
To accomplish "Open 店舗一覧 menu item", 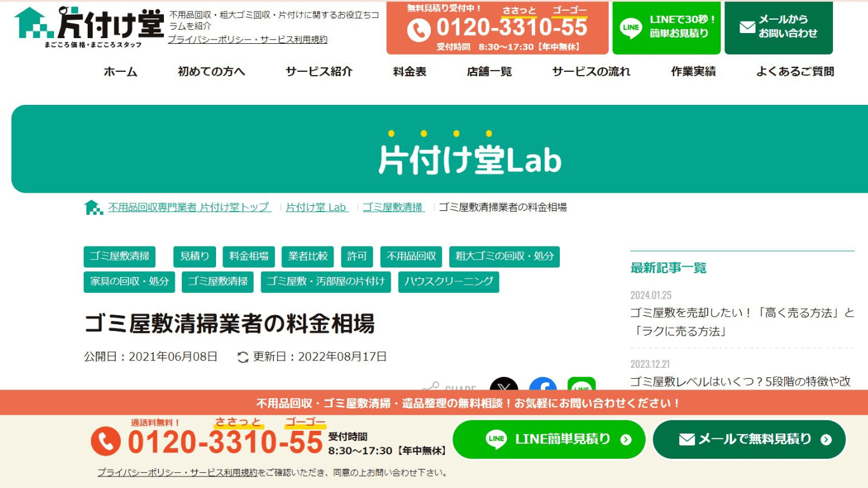I will click(489, 72).
